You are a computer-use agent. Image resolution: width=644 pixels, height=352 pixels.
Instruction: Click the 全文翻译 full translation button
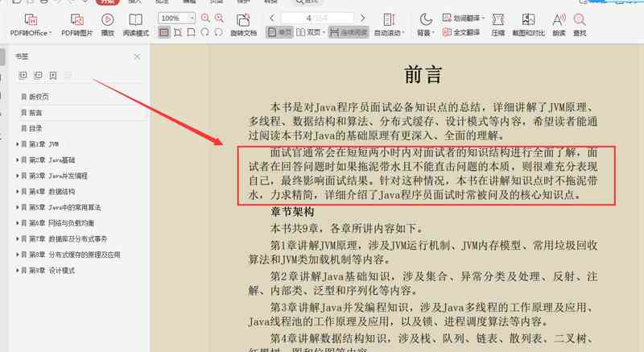(460, 32)
